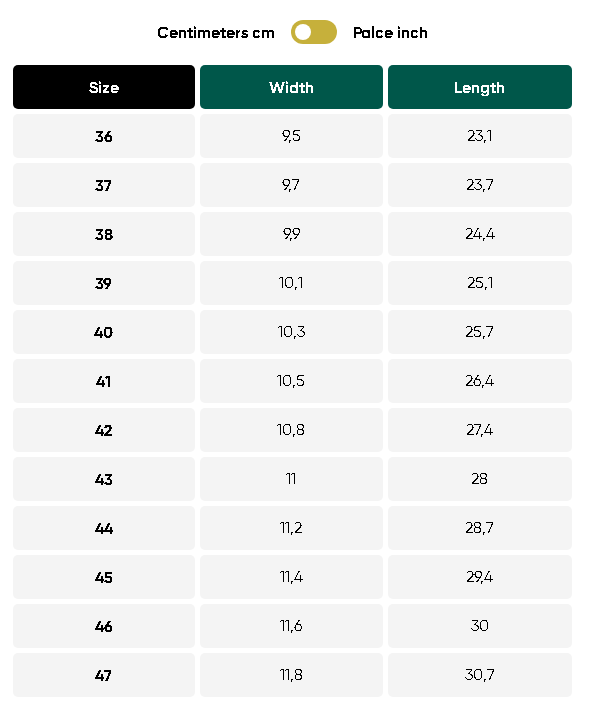Select size 40 row cell

click(104, 332)
